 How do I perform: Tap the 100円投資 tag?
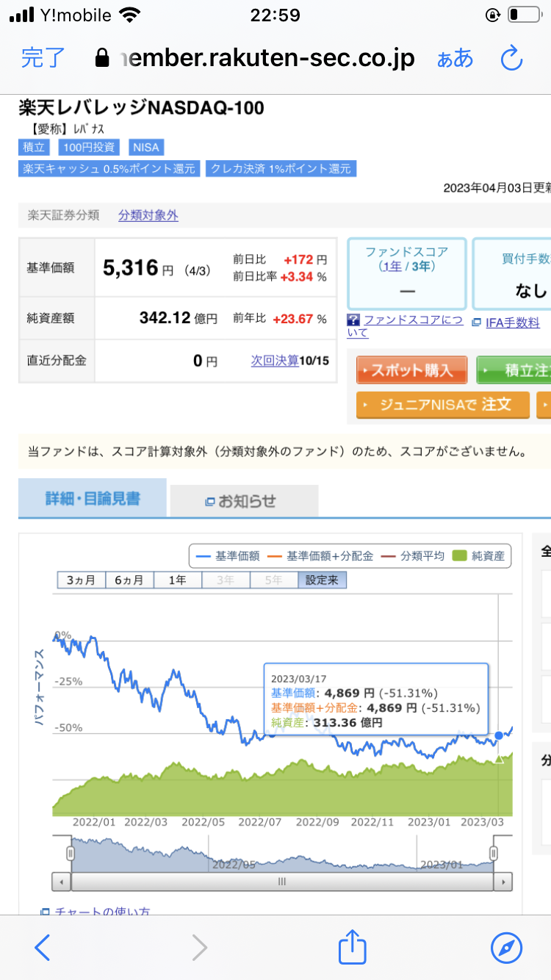[x=90, y=147]
